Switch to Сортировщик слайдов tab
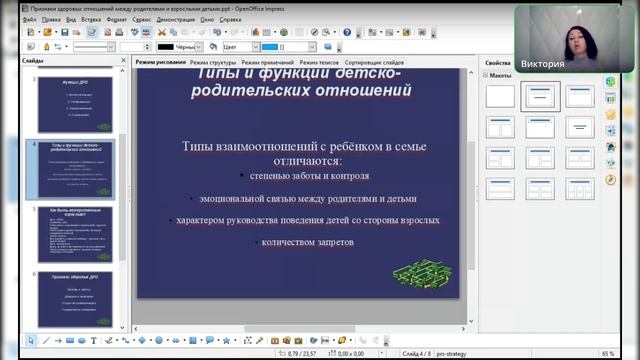 (374, 62)
